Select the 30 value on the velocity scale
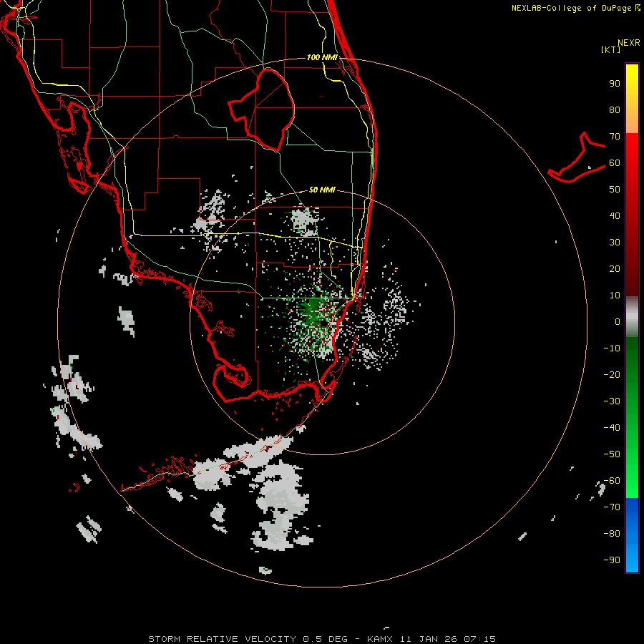The height and width of the screenshot is (644, 644). (x=615, y=243)
